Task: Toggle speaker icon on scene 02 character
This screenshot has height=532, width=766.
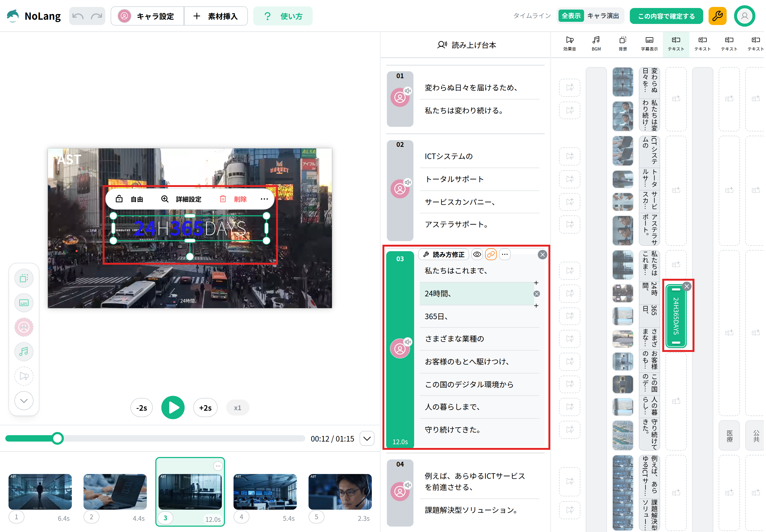Action: click(408, 182)
